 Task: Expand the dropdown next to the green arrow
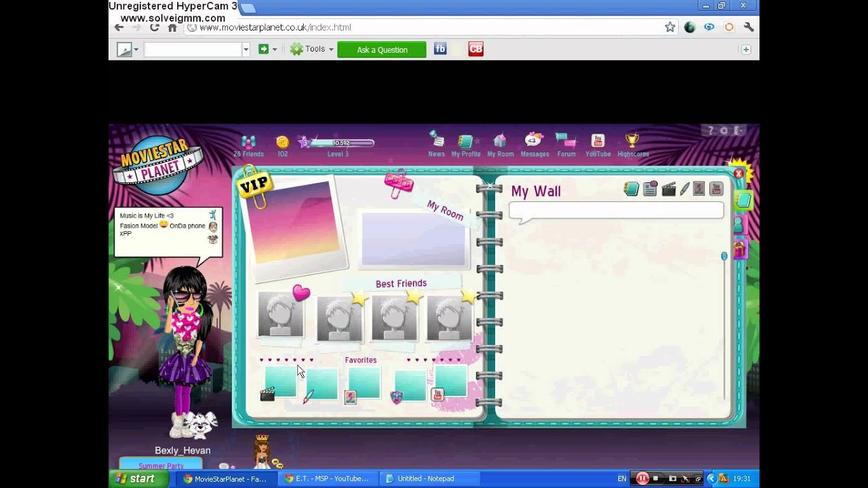tap(275, 49)
